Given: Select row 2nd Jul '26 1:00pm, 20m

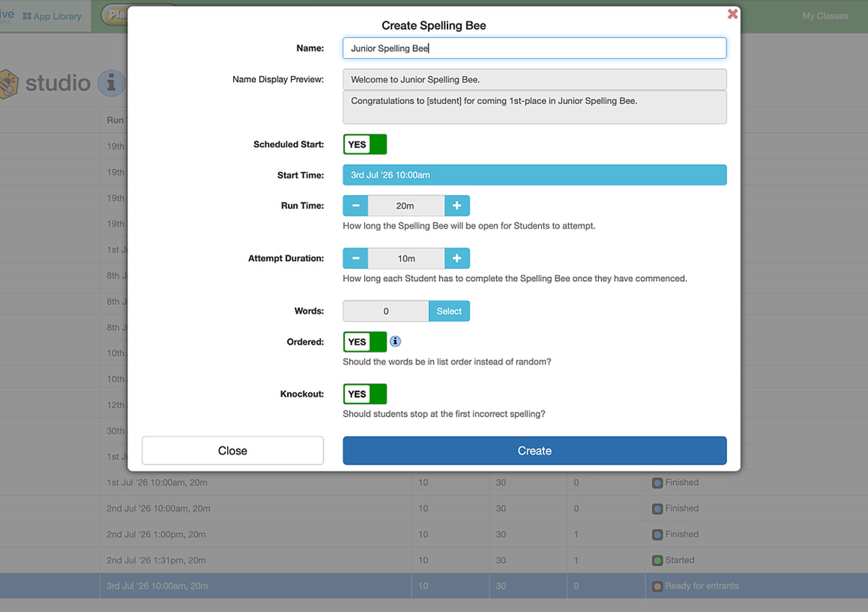Looking at the screenshot, I should tap(434, 535).
